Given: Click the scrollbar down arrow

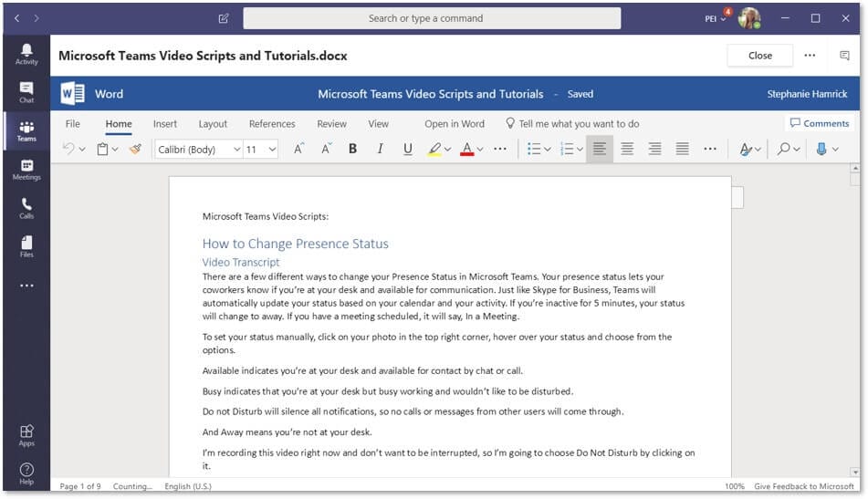Looking at the screenshot, I should tap(855, 472).
